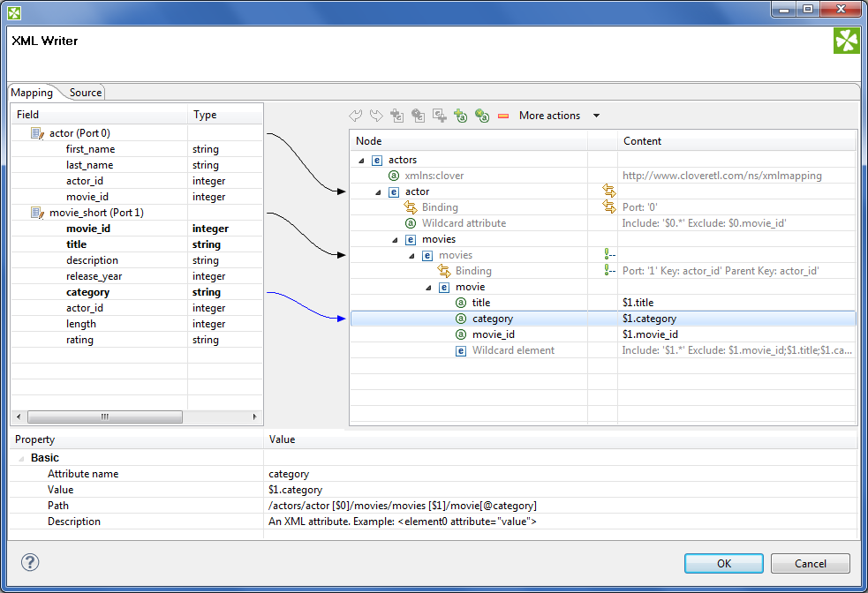Image resolution: width=868 pixels, height=593 pixels.
Task: Open the More actions dropdown arrow
Action: click(x=596, y=116)
